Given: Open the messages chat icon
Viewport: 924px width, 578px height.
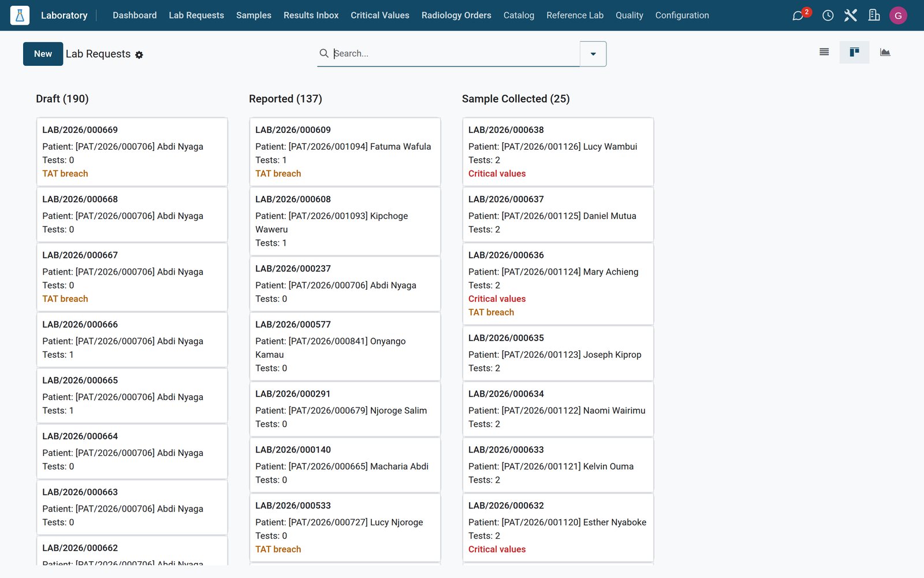Looking at the screenshot, I should tap(798, 16).
